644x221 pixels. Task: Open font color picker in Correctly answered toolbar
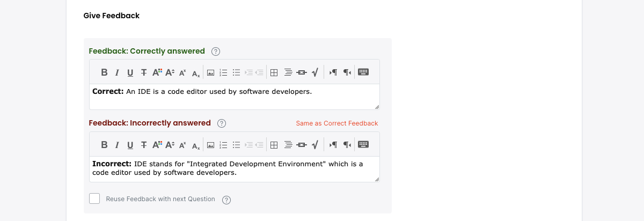(157, 72)
